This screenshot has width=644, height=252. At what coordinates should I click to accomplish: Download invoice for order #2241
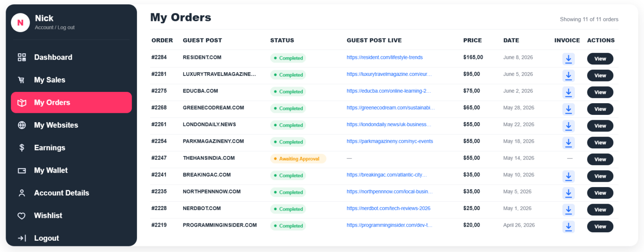[x=568, y=176]
